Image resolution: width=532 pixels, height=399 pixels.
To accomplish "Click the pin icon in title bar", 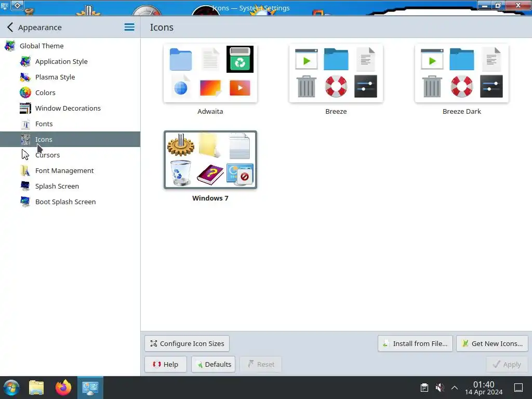I will [x=17, y=5].
